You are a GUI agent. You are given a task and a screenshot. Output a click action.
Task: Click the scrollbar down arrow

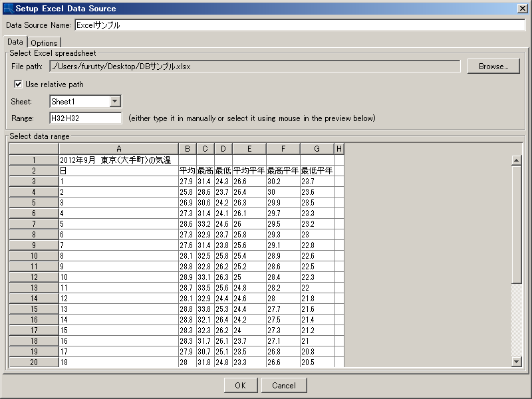[516, 362]
